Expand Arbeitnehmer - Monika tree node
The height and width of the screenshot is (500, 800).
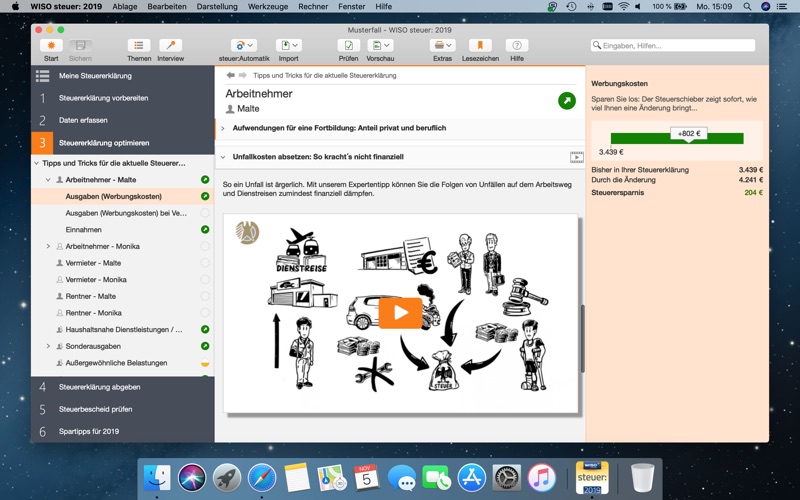tap(48, 246)
